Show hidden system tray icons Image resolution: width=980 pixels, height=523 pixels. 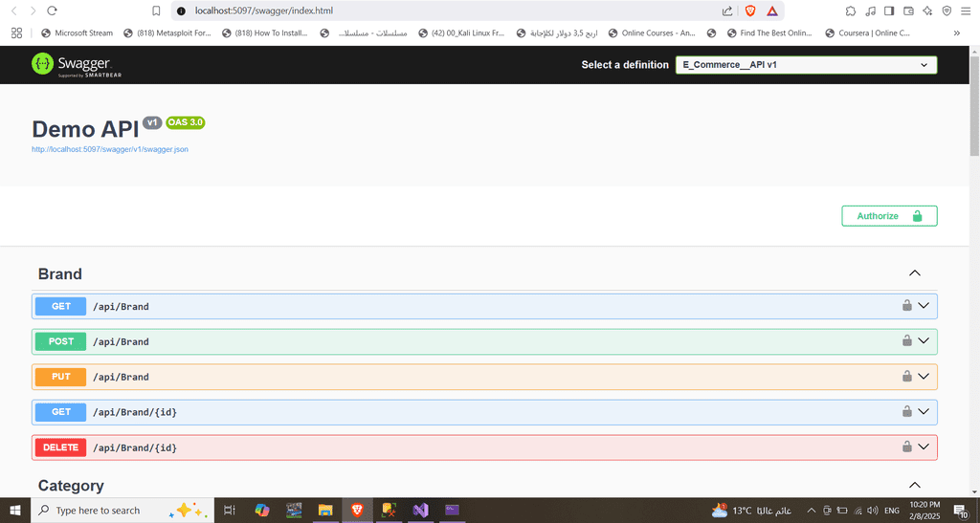click(812, 511)
